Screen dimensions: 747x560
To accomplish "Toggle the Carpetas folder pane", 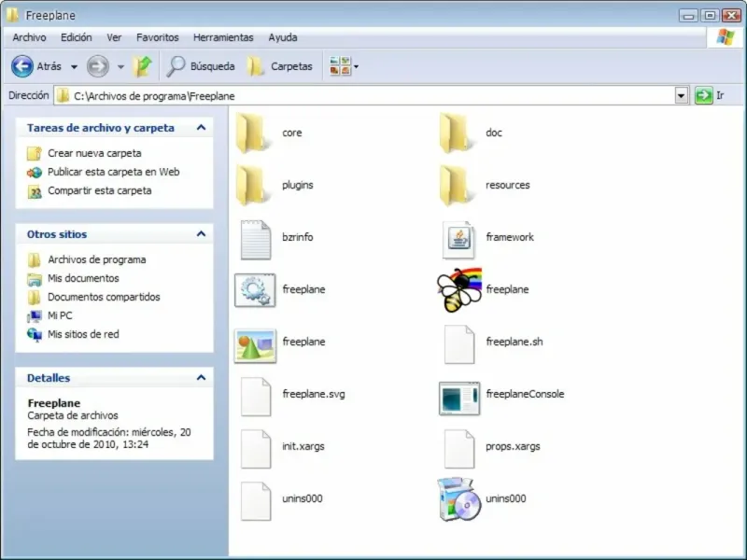I will pos(280,66).
